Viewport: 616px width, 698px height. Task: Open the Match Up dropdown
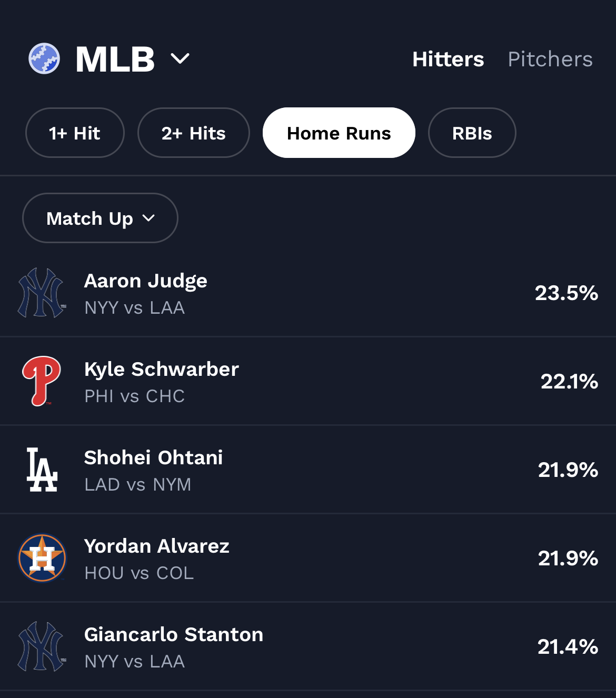point(100,218)
